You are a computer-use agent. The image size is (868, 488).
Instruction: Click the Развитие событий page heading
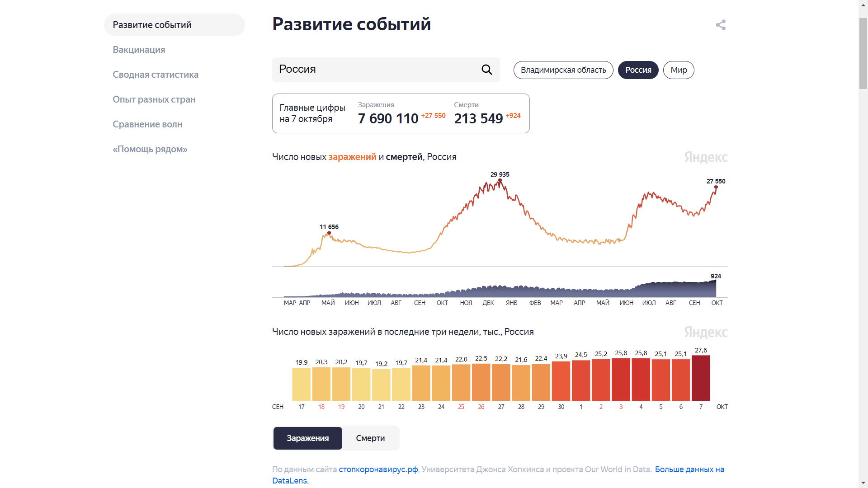click(x=351, y=24)
